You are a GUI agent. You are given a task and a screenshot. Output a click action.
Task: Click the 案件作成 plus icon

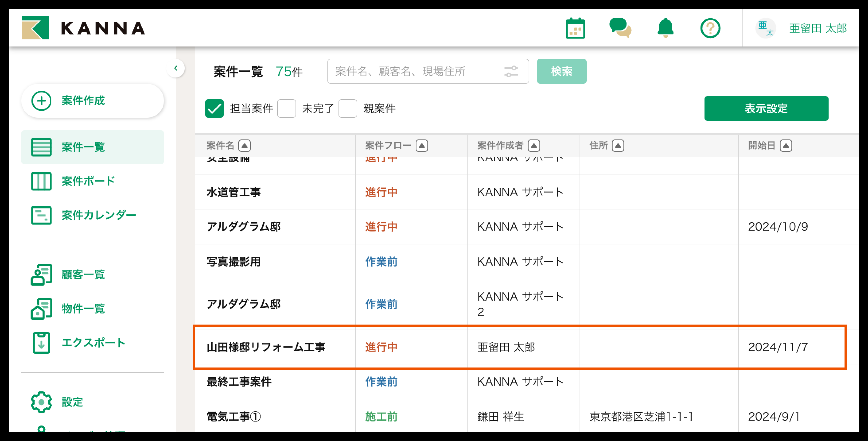point(41,101)
